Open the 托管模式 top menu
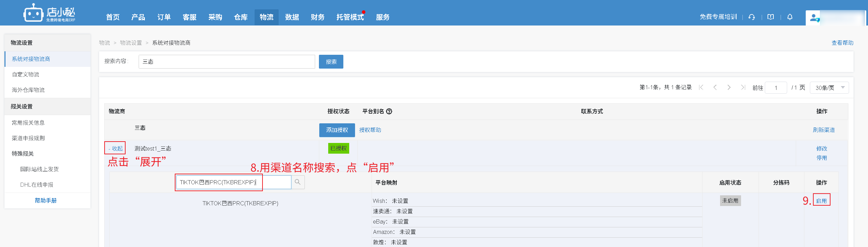This screenshot has height=247, width=868. pyautogui.click(x=350, y=17)
